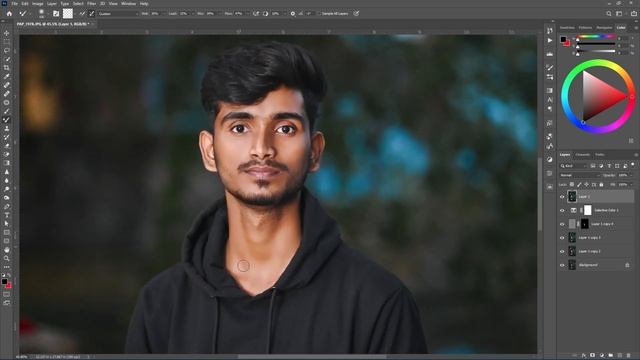Open the brush preset picker arrow

click(x=48, y=13)
